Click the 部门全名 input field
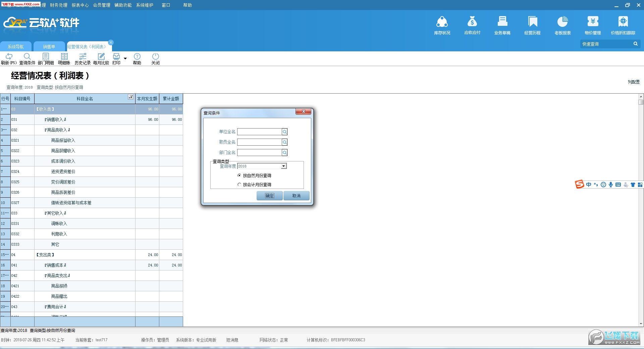Viewport: 644px width, 349px height. (260, 153)
